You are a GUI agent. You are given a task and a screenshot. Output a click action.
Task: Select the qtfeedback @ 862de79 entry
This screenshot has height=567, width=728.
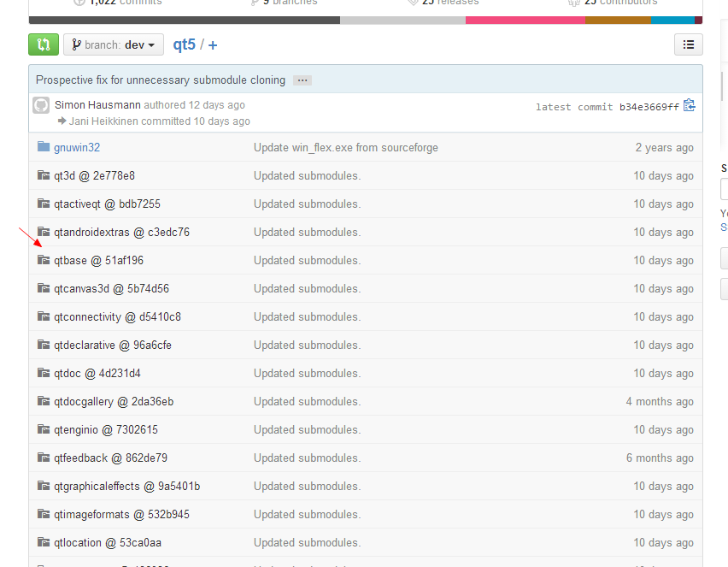(110, 458)
